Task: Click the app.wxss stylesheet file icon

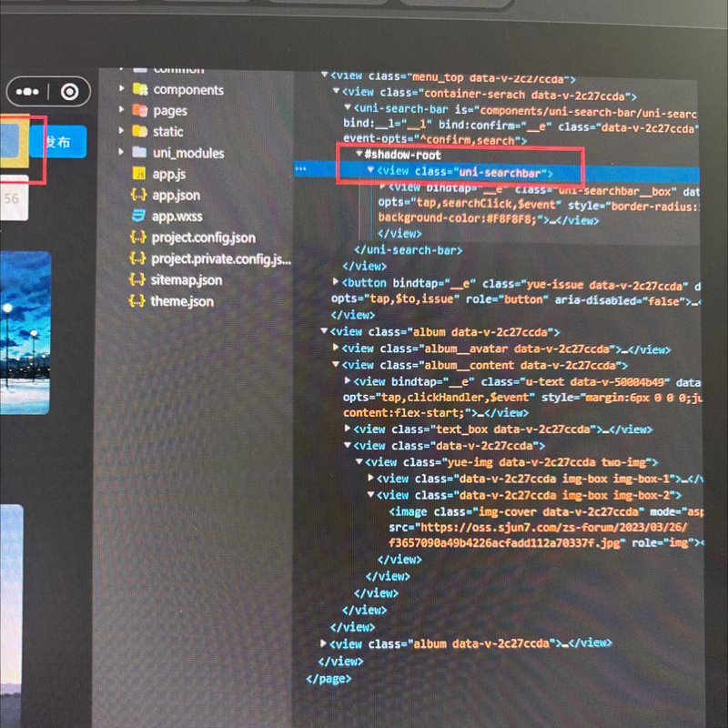Action: click(138, 216)
